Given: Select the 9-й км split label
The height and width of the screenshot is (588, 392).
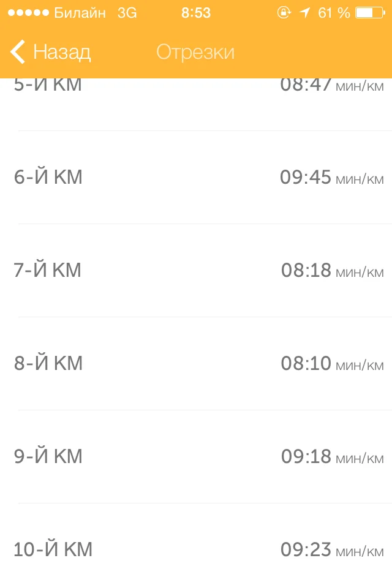Looking at the screenshot, I should [x=48, y=456].
